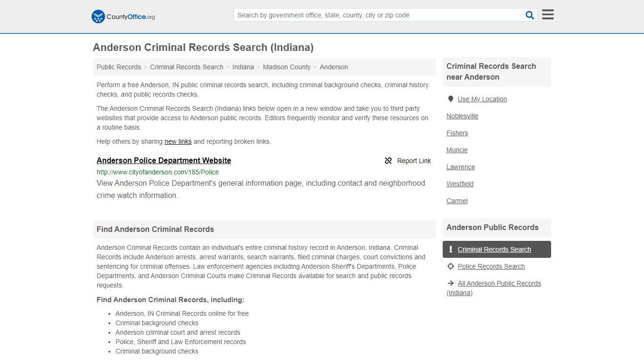Select the Anderson breadcrumb
644x362 pixels.
[x=334, y=67]
